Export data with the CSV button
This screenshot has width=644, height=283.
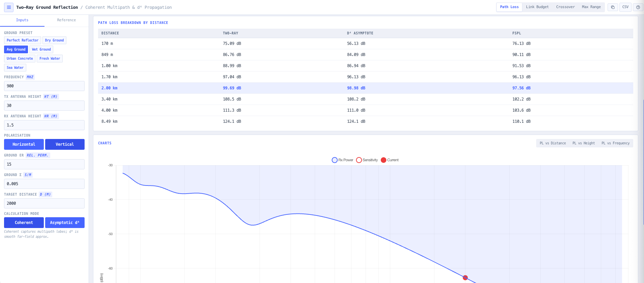point(625,7)
